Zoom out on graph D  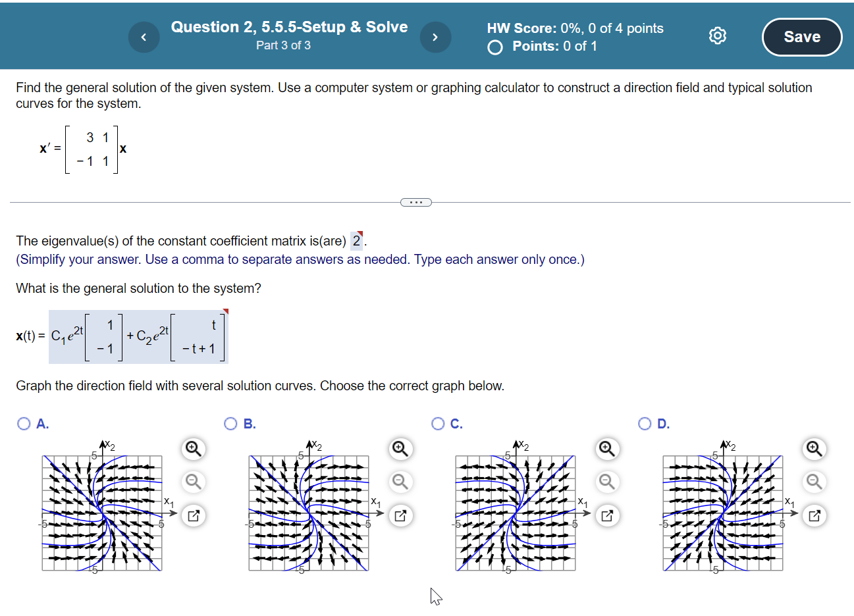tap(813, 482)
